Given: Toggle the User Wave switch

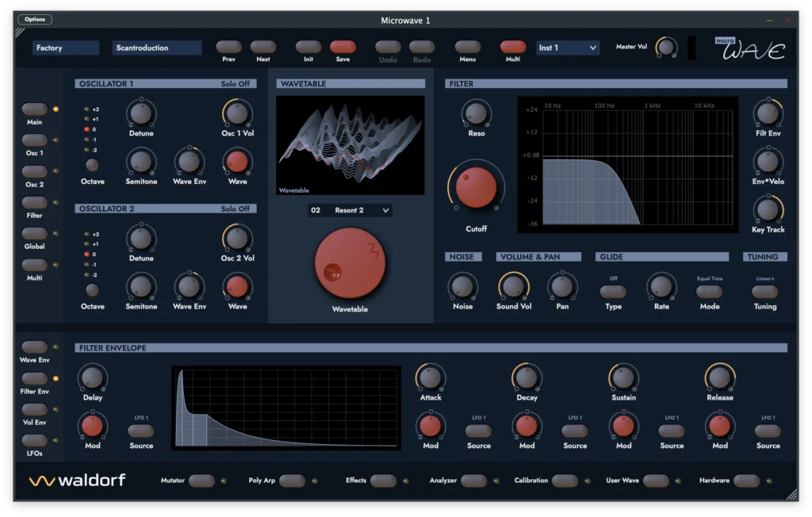Looking at the screenshot, I should point(656,481).
